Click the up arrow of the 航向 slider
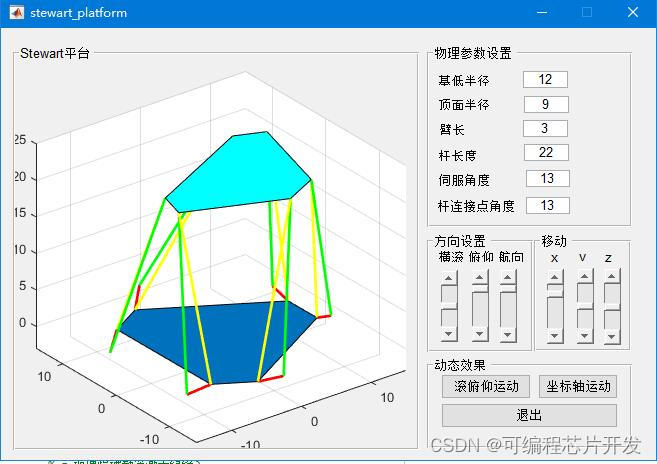 coord(508,277)
